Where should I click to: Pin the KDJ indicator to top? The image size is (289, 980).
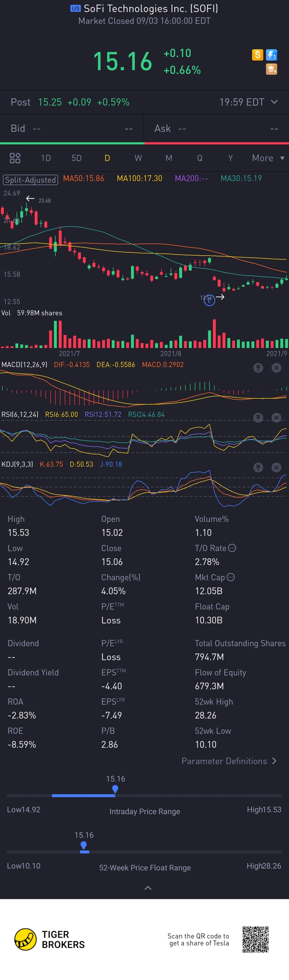point(258,467)
